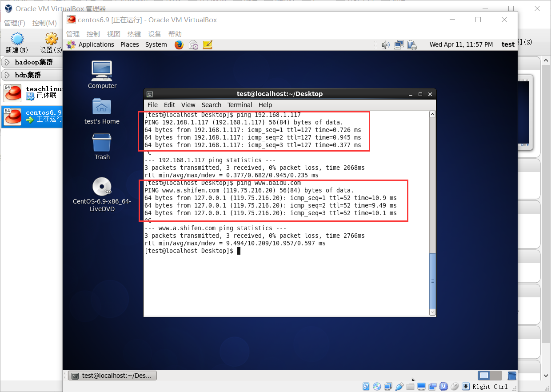The width and height of the screenshot is (551, 392).
Task: Click the test@localhost taskbar button
Action: click(x=112, y=376)
